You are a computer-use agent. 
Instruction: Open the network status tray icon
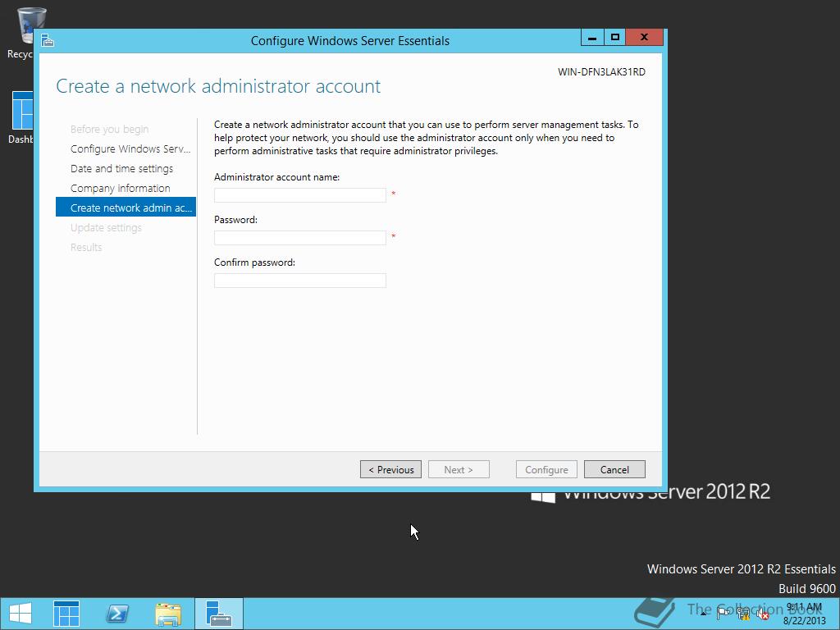coord(743,614)
